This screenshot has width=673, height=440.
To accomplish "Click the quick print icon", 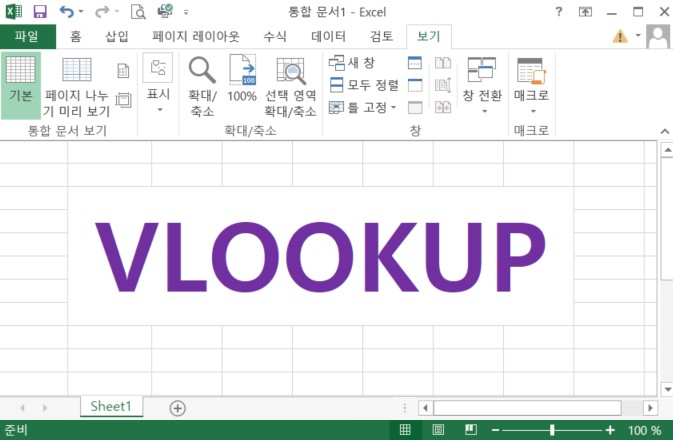I will [x=165, y=11].
